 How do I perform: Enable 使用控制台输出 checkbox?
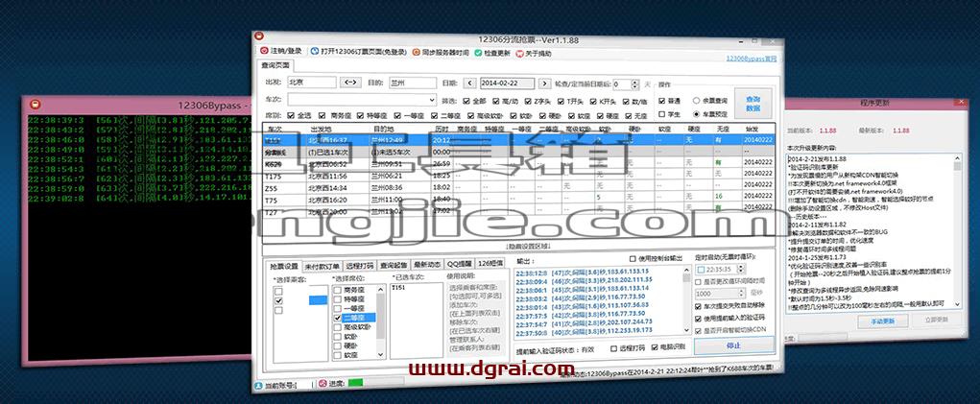tap(633, 258)
